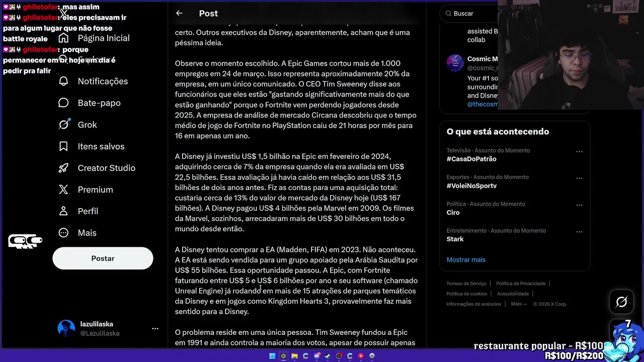Open File Explorer from the taskbar

coord(294,356)
